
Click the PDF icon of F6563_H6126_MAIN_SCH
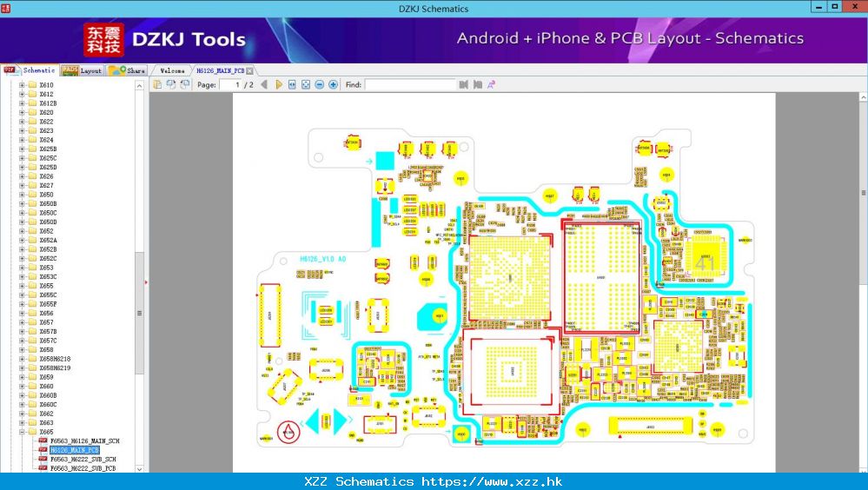click(x=43, y=440)
